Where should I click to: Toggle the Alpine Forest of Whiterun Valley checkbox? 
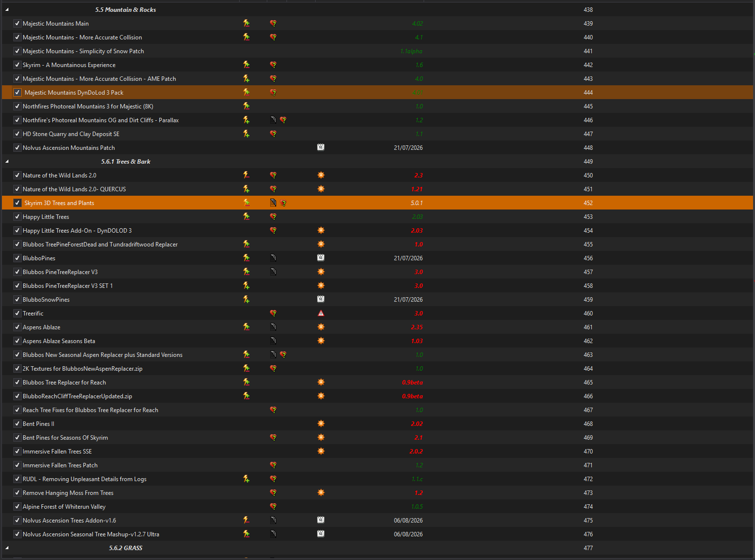[x=17, y=506]
